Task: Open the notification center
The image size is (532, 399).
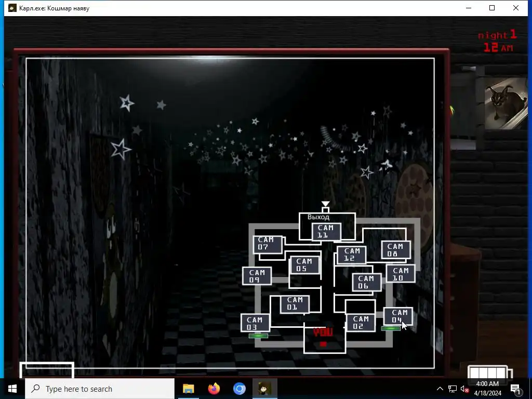Action: (515, 389)
